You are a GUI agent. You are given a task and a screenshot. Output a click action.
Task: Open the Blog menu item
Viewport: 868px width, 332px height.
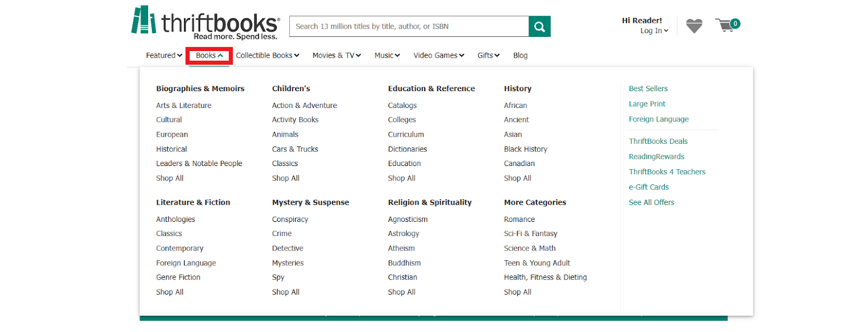(x=520, y=55)
